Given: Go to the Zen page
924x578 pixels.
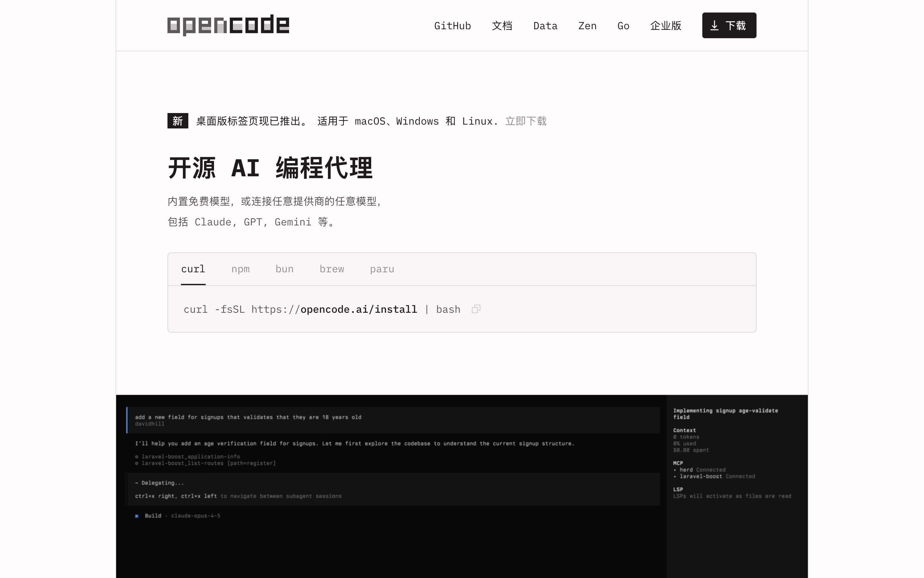Looking at the screenshot, I should pos(587,26).
